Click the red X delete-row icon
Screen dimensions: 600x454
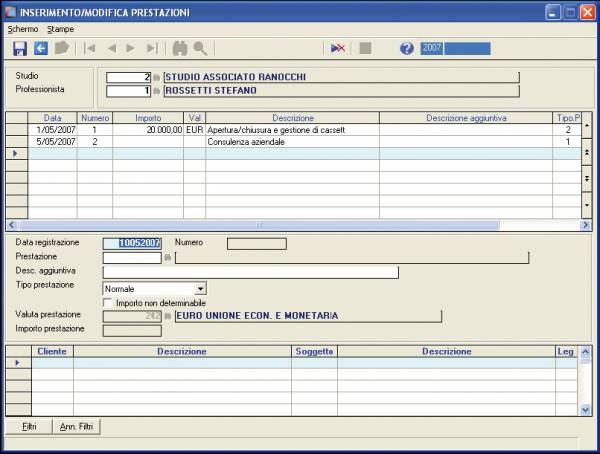pos(338,48)
